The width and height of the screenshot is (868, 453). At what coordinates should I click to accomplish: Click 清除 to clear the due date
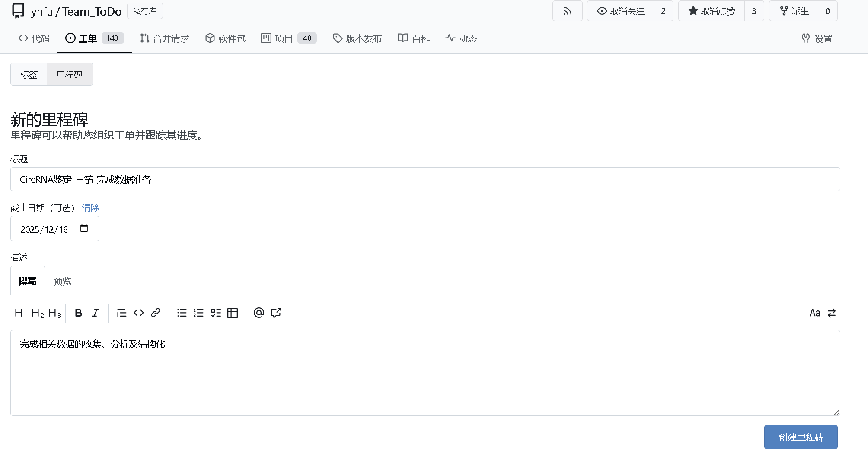(91, 208)
